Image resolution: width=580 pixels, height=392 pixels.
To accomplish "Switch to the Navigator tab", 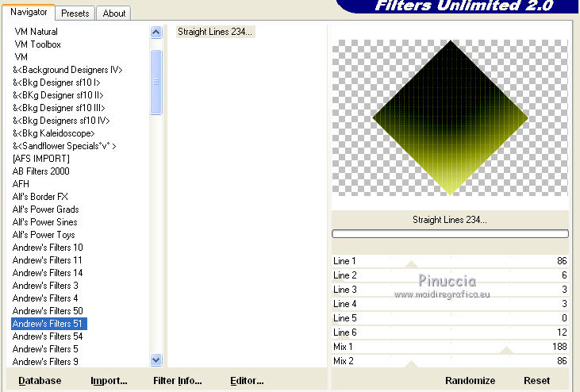I will pos(29,12).
